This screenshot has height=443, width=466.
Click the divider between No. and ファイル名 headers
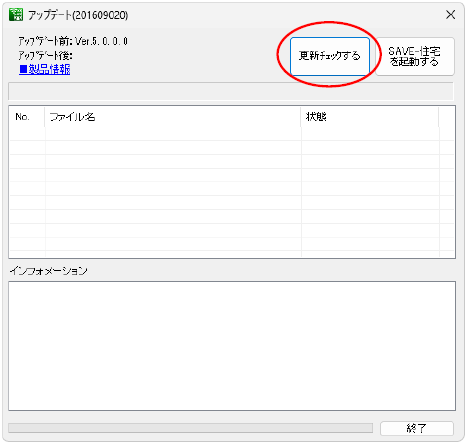click(45, 117)
